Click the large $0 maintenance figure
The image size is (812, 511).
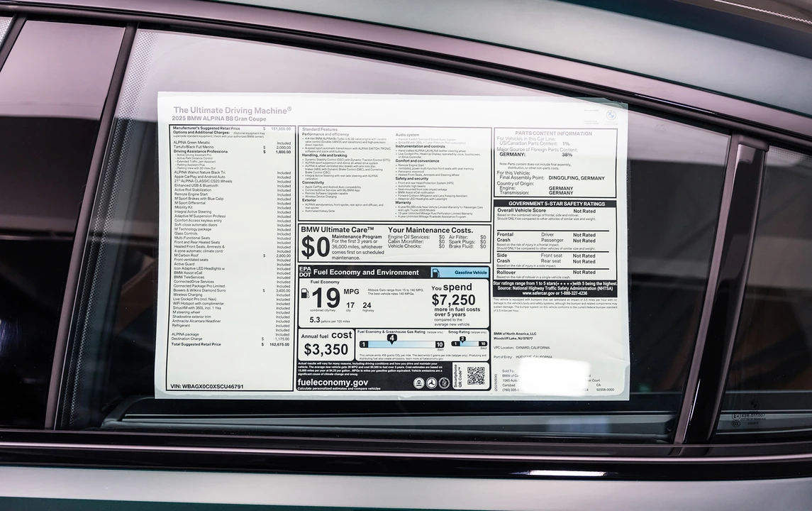point(315,247)
